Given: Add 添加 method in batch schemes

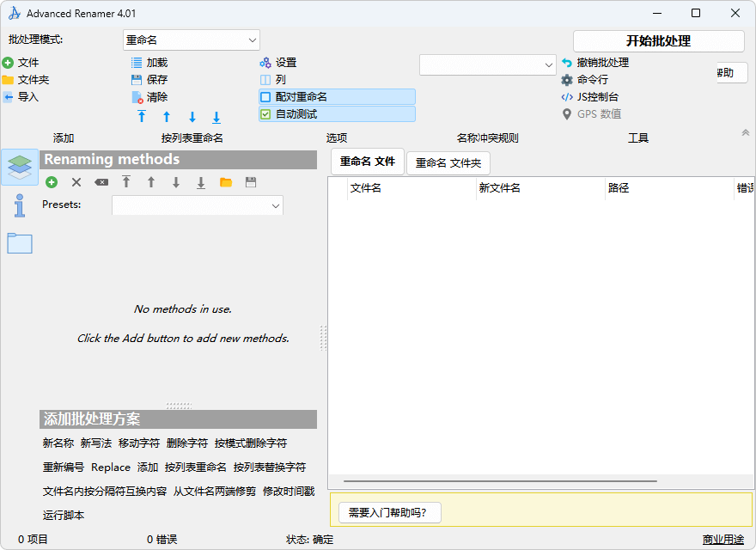Looking at the screenshot, I should tap(148, 467).
